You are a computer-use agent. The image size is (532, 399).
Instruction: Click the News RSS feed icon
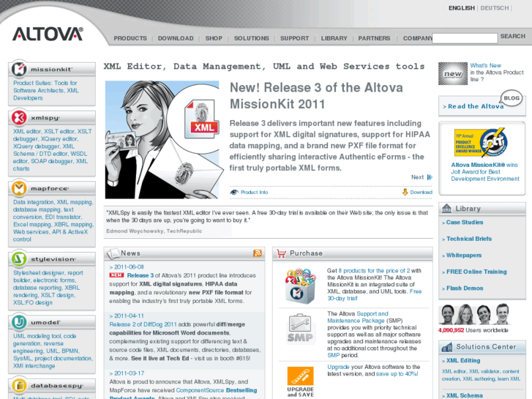(x=258, y=253)
